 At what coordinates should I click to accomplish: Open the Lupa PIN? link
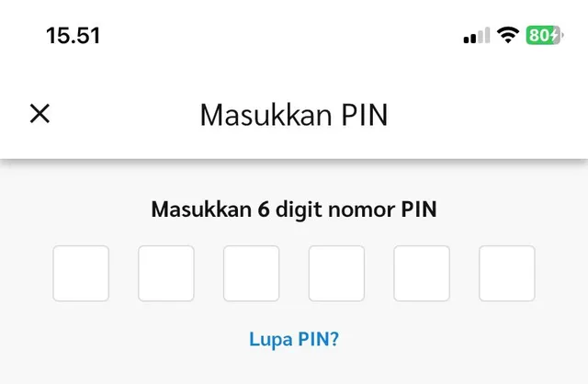(x=294, y=339)
